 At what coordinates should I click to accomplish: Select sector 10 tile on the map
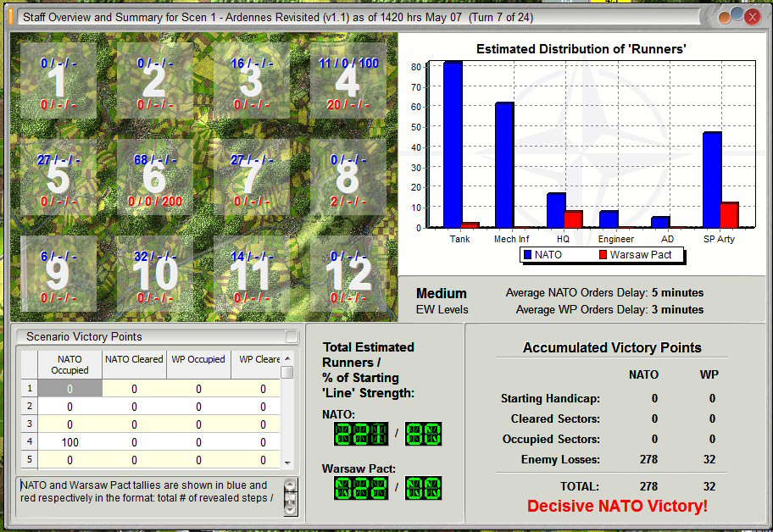[154, 274]
